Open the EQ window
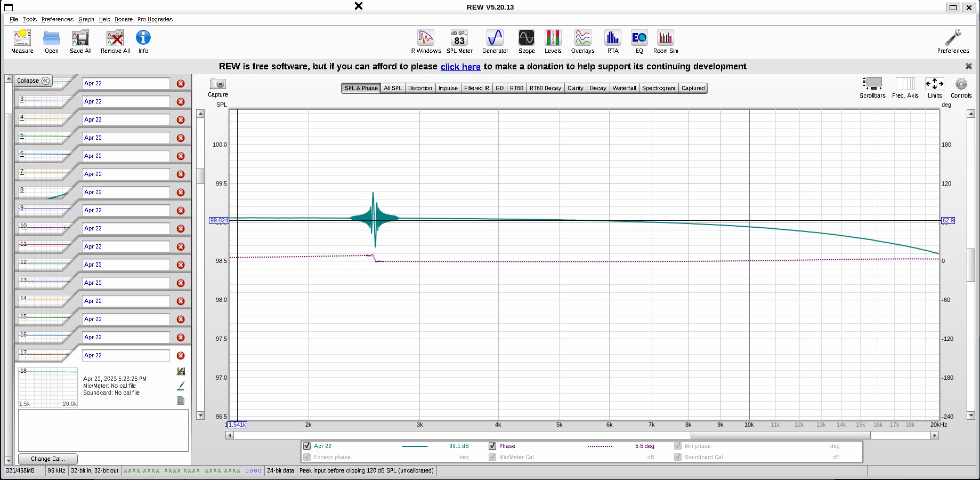The width and height of the screenshot is (980, 480). click(639, 42)
